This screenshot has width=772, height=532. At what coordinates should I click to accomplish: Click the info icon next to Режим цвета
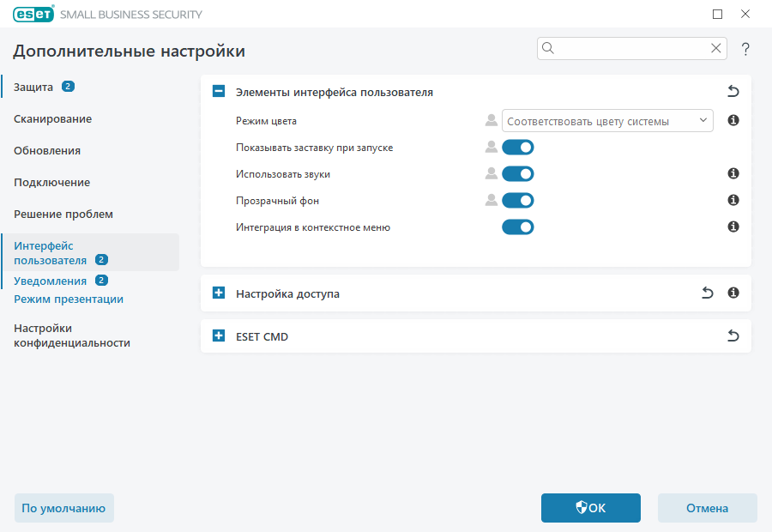[x=732, y=120]
